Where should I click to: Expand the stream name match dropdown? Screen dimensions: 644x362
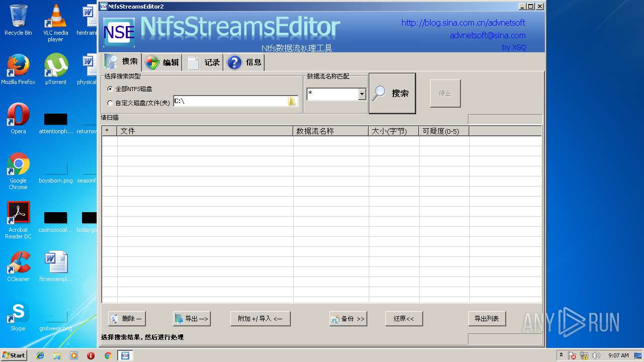pyautogui.click(x=362, y=94)
